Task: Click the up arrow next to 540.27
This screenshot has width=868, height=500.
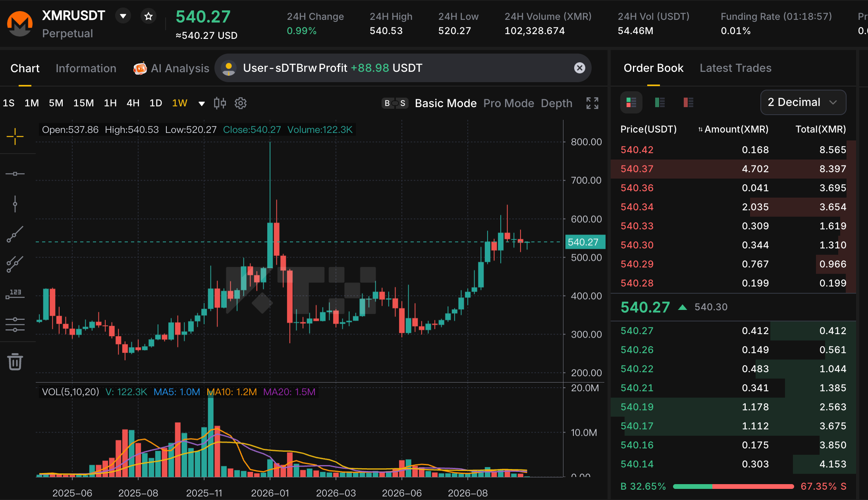Action: [683, 307]
